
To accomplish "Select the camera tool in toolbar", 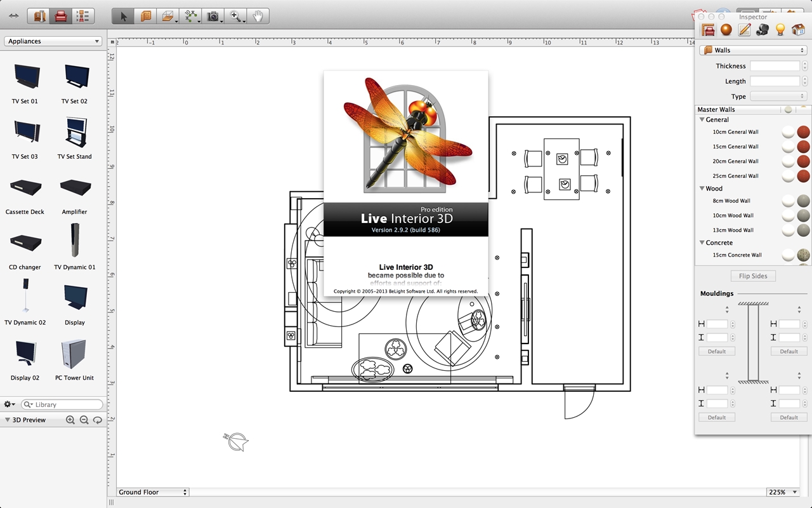I will click(214, 17).
